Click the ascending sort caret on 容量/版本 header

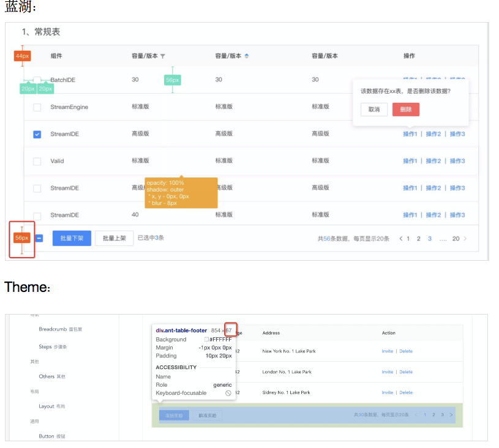[247, 54]
